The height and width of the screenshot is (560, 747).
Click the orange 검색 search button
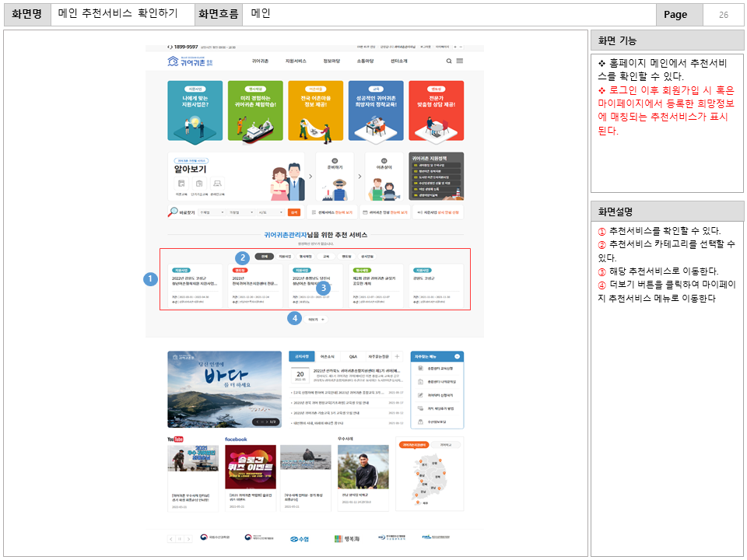(x=296, y=212)
